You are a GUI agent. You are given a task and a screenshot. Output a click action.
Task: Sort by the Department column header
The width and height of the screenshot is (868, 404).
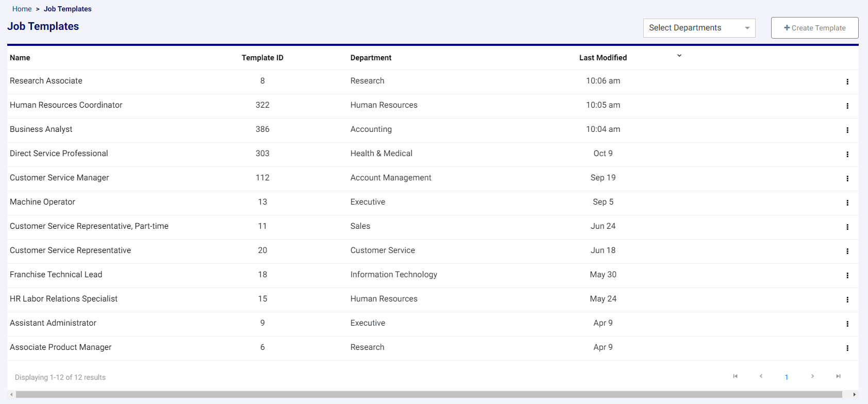tap(371, 58)
